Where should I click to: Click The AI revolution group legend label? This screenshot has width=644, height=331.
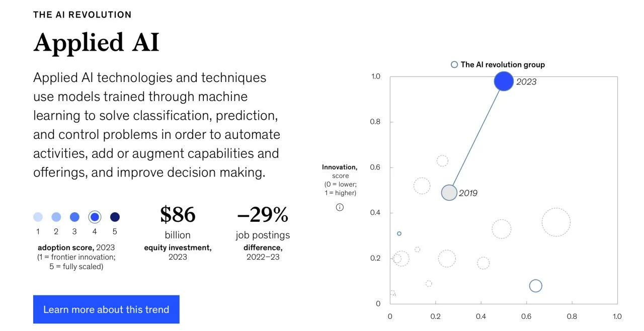pos(503,64)
